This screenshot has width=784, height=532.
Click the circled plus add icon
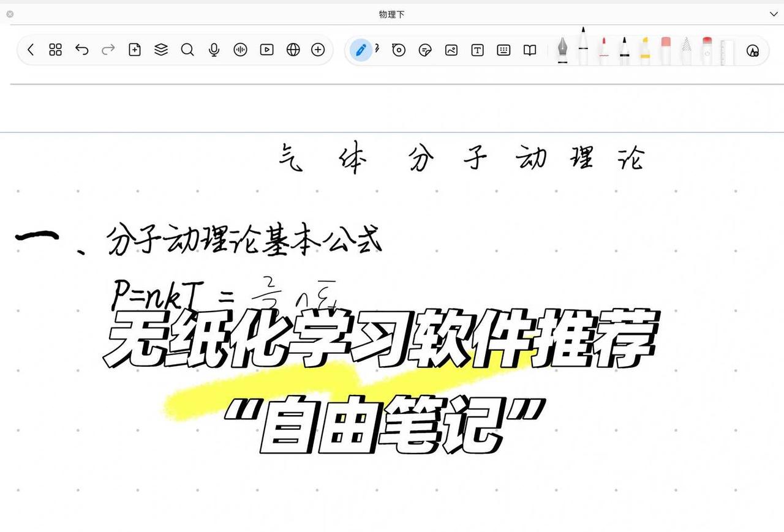[x=318, y=50]
